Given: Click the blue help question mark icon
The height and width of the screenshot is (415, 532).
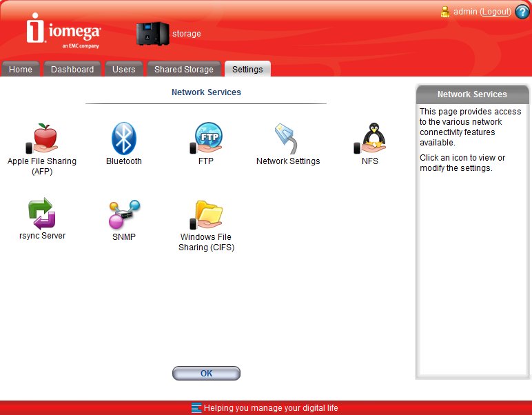Looking at the screenshot, I should (x=522, y=12).
